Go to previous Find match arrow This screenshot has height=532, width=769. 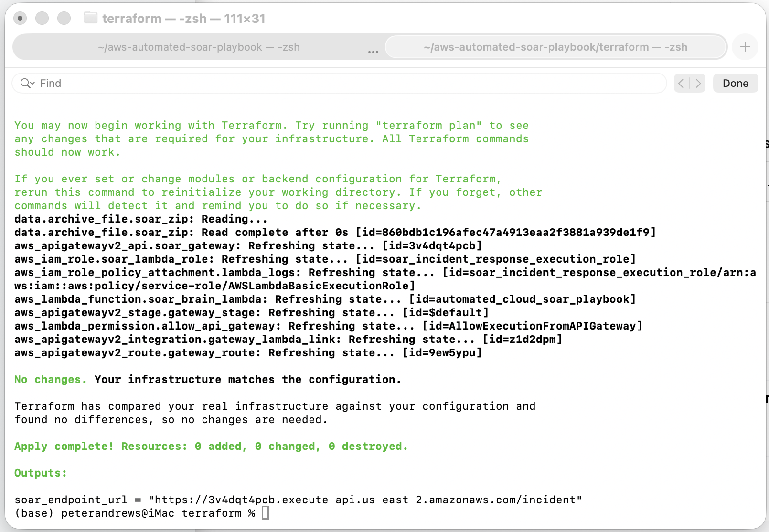[x=682, y=84]
